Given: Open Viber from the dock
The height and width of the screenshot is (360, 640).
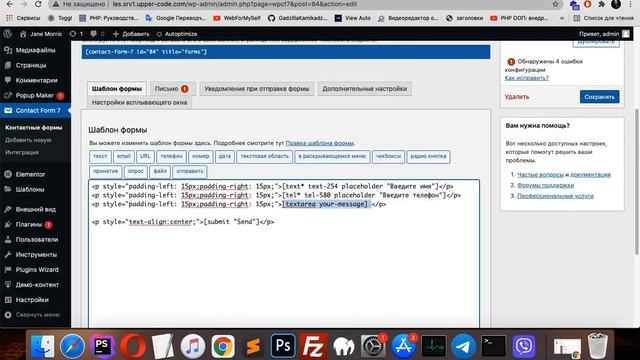Looking at the screenshot, I should (524, 346).
